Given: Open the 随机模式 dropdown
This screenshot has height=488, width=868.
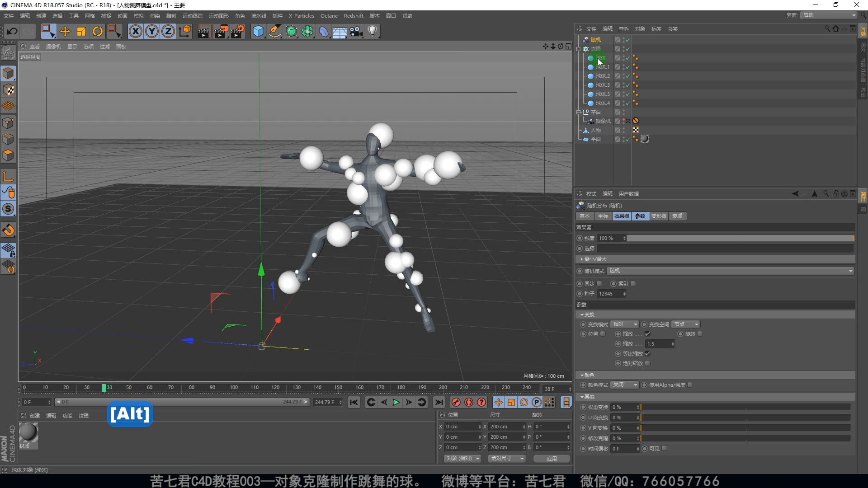Looking at the screenshot, I should [x=731, y=271].
